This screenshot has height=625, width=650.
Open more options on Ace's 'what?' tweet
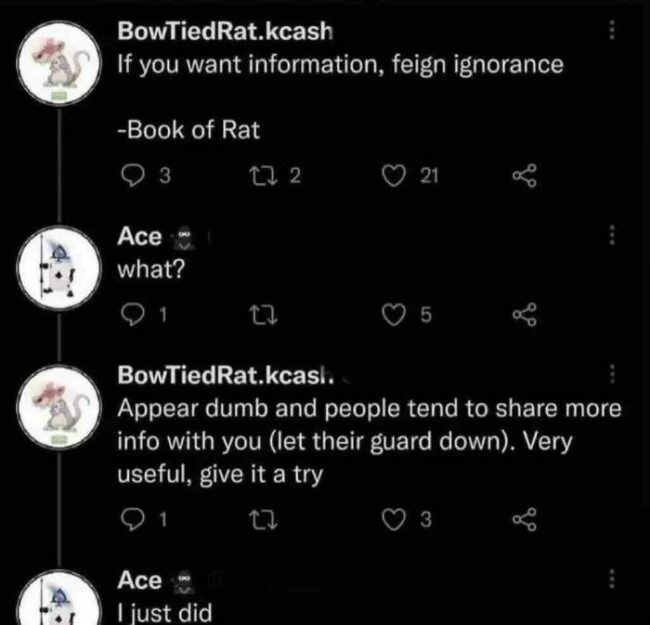coord(612,237)
